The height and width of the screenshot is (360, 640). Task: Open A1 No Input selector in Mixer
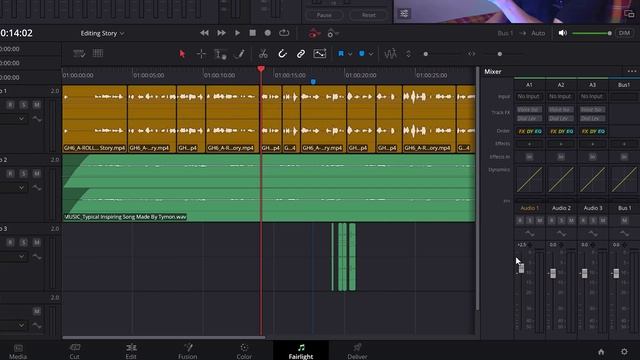point(529,96)
